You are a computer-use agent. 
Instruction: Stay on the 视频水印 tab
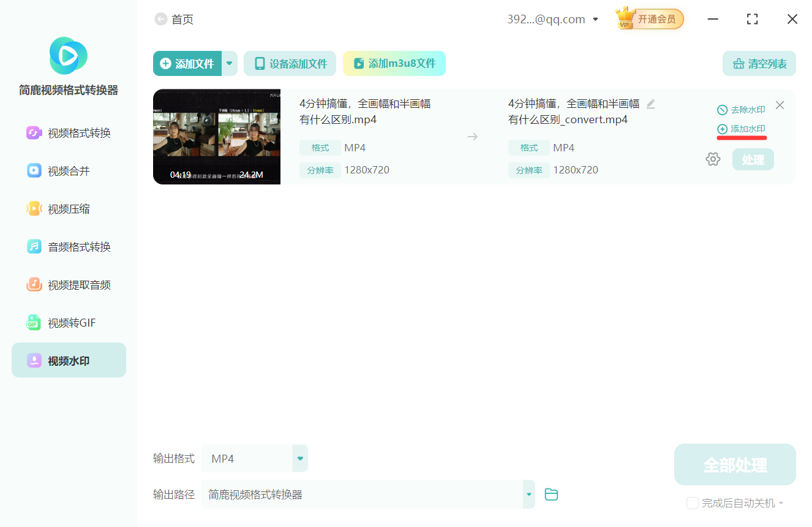point(68,360)
